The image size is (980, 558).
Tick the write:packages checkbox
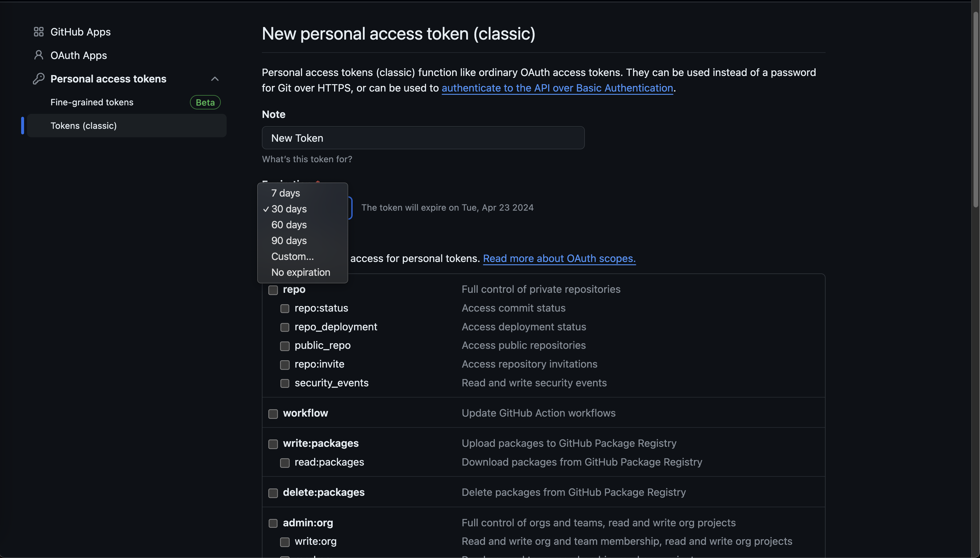(273, 444)
